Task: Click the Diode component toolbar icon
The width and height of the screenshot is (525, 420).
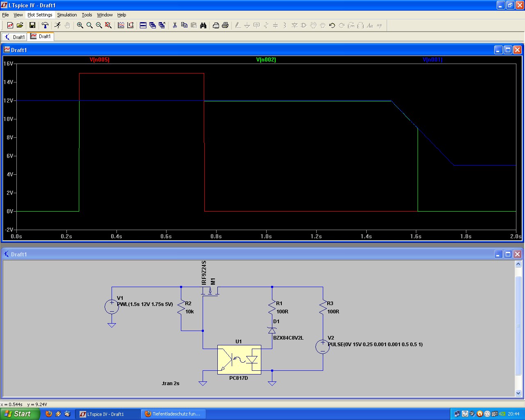Action: (294, 25)
